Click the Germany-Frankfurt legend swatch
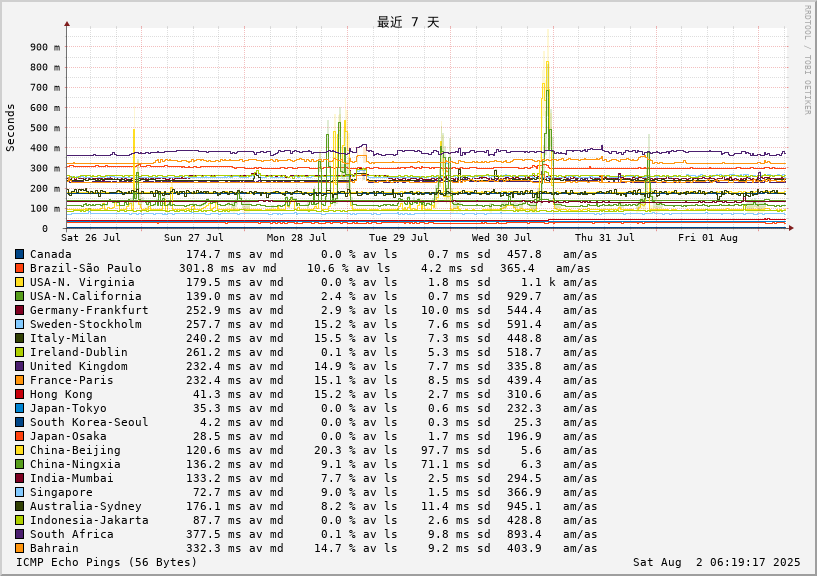Image resolution: width=817 pixels, height=576 pixels. tap(20, 311)
